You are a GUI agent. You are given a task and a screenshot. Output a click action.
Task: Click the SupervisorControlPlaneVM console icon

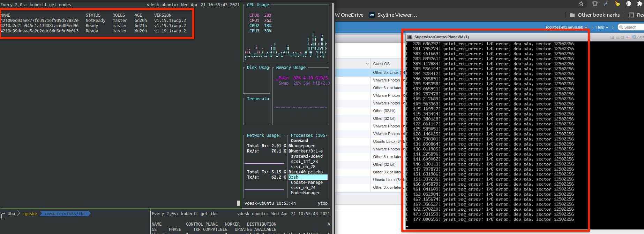click(x=410, y=37)
